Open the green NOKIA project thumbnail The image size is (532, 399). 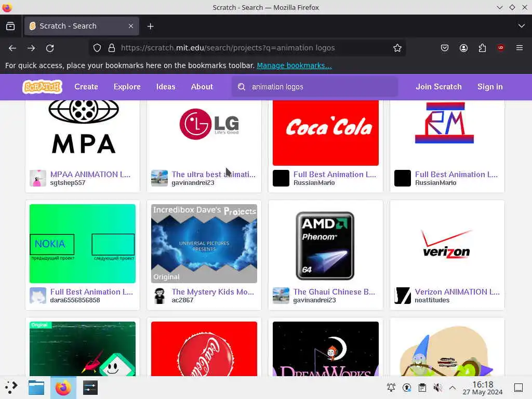[83, 244]
